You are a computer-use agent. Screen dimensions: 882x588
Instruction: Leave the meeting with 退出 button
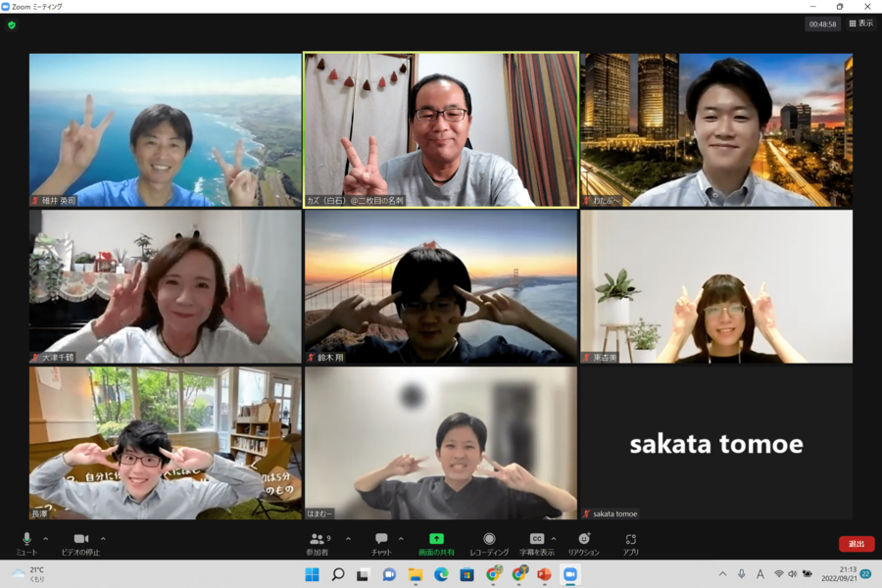pos(856,544)
